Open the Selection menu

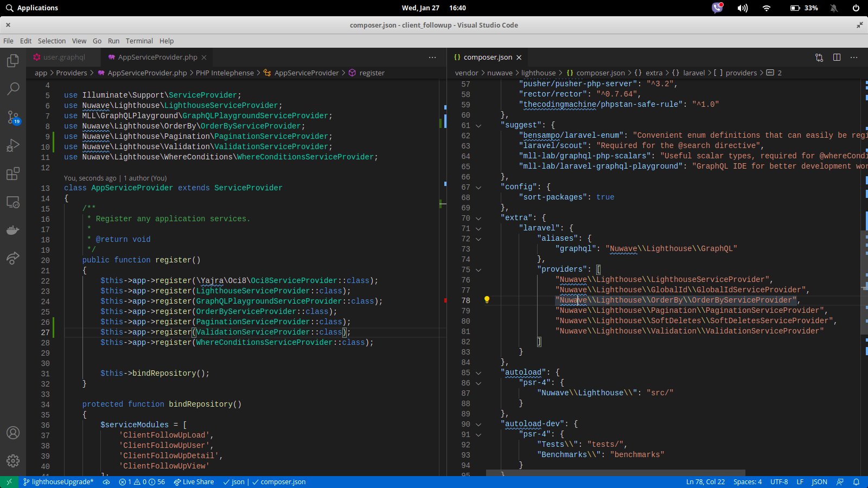click(x=52, y=41)
